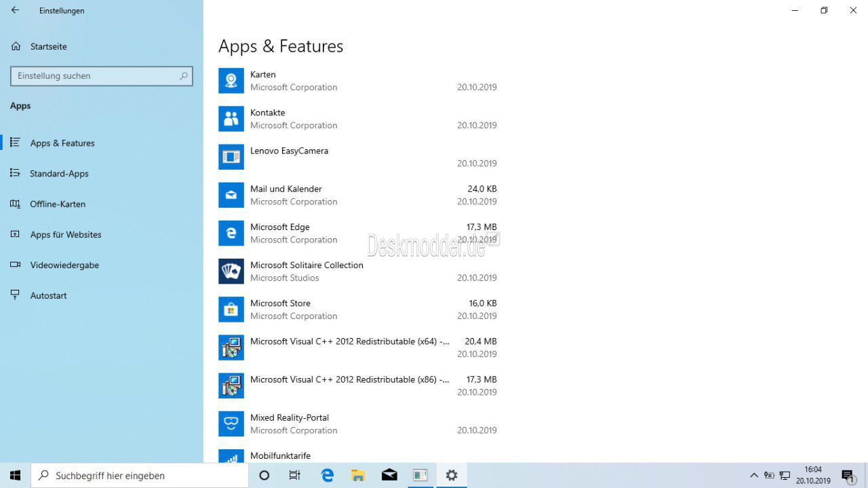Viewport: 868px width, 488px height.
Task: Click the 17,3 MB size of Microsoft Edge
Action: pyautogui.click(x=481, y=227)
